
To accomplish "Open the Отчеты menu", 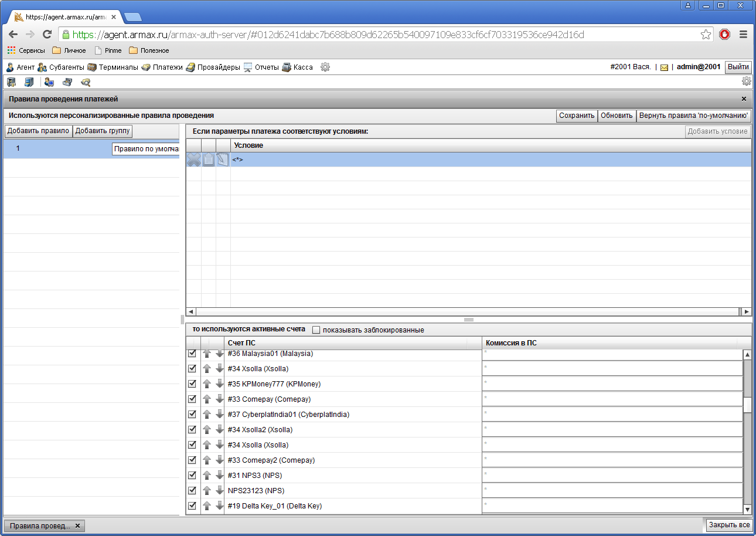I will tap(261, 67).
